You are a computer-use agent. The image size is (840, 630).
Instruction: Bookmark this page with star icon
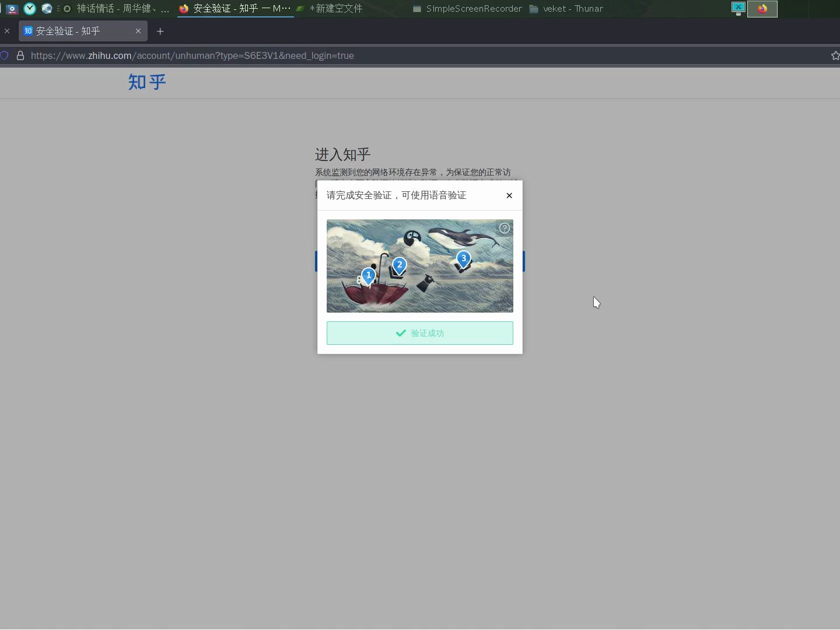[835, 55]
